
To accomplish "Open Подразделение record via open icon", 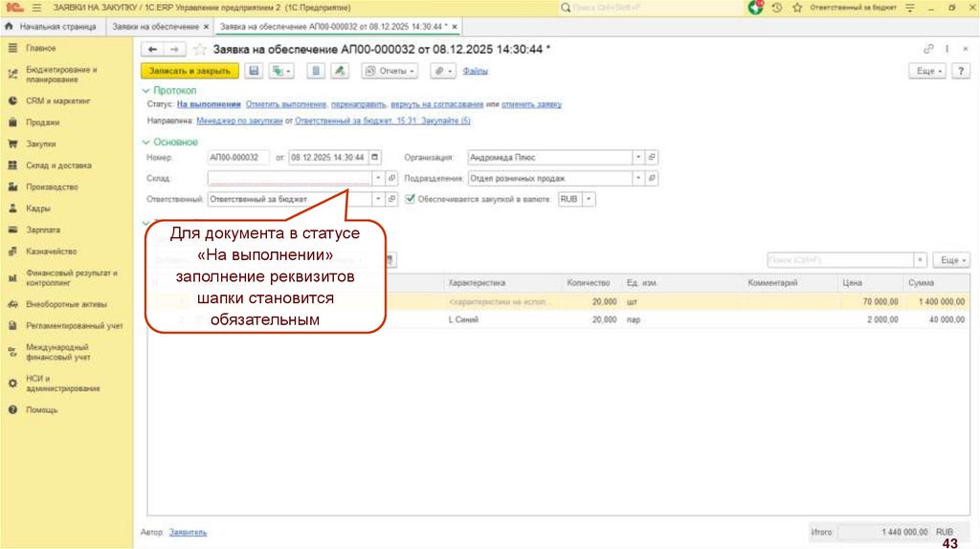I will pos(651,179).
